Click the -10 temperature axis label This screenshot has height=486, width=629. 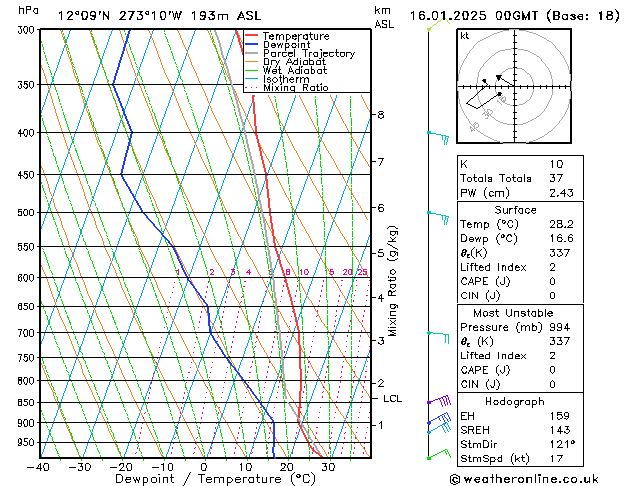pos(162,467)
